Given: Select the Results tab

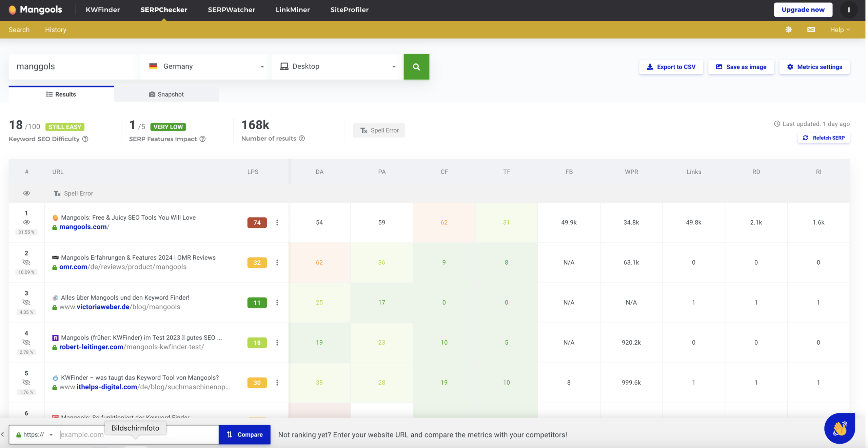Looking at the screenshot, I should [61, 94].
